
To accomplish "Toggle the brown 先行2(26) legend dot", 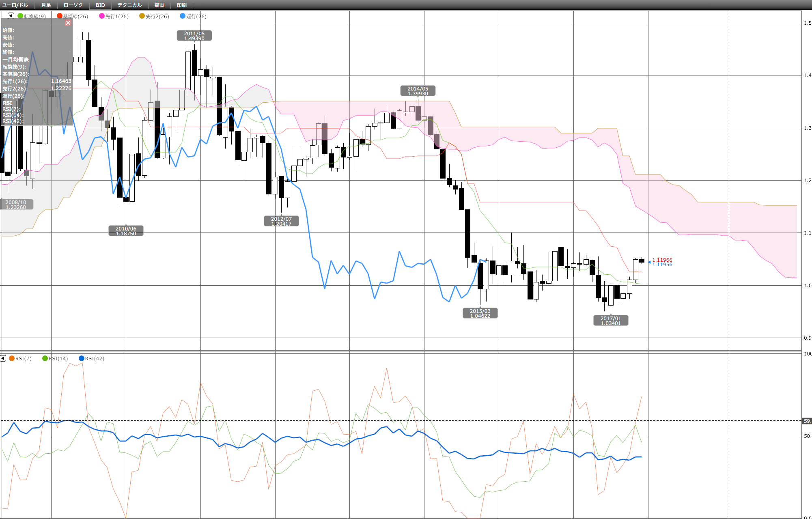I will pos(142,16).
